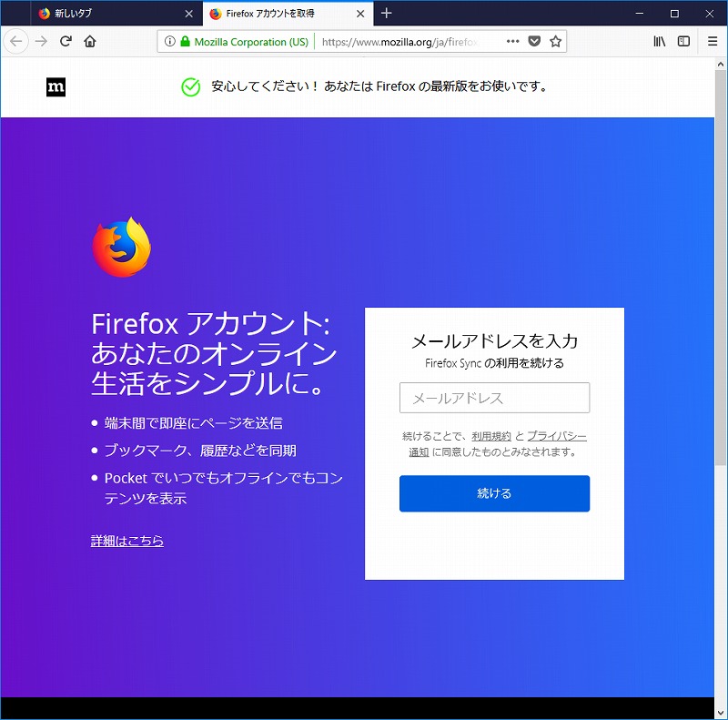This screenshot has width=728, height=720.
Task: Click the Pocket でいつでもオフライン bullet text
Action: click(224, 488)
